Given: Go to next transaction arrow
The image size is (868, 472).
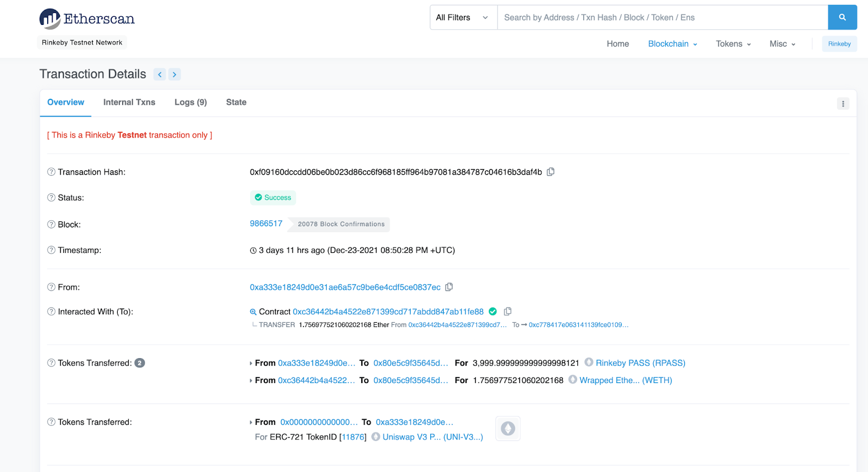Looking at the screenshot, I should [x=174, y=74].
